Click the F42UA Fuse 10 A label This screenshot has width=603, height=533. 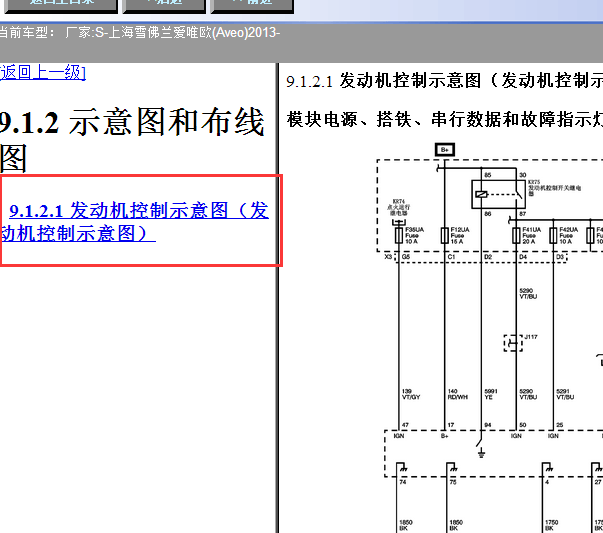pos(568,235)
